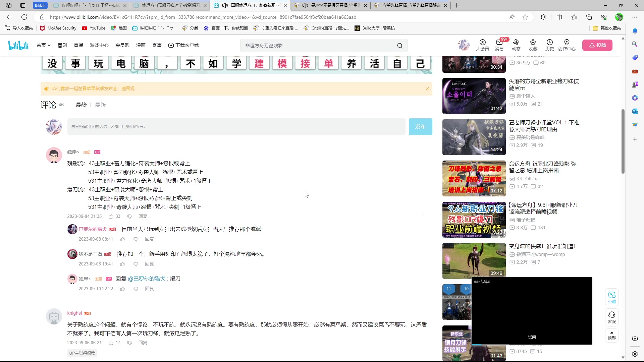Switch comment sorting to 最新
644x362 pixels.
(100, 105)
